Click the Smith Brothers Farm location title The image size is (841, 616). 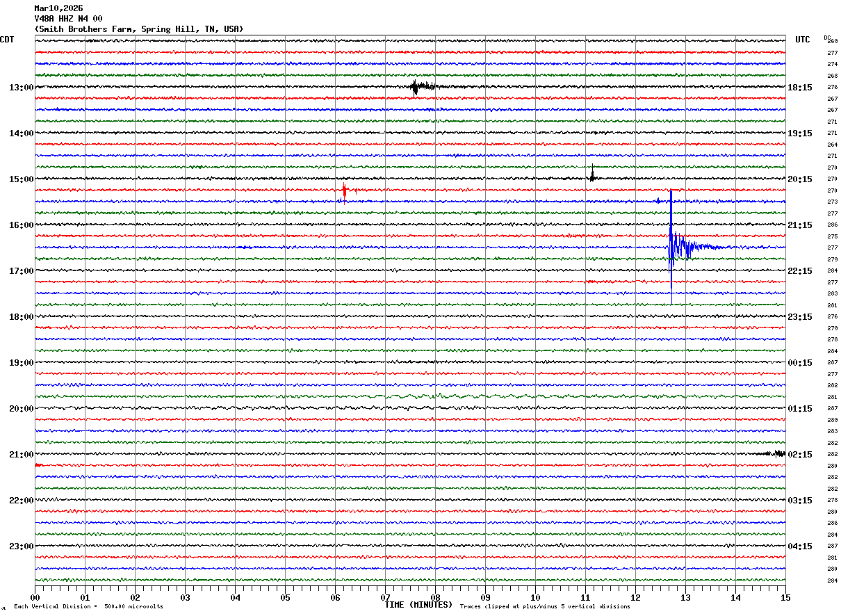pyautogui.click(x=139, y=29)
